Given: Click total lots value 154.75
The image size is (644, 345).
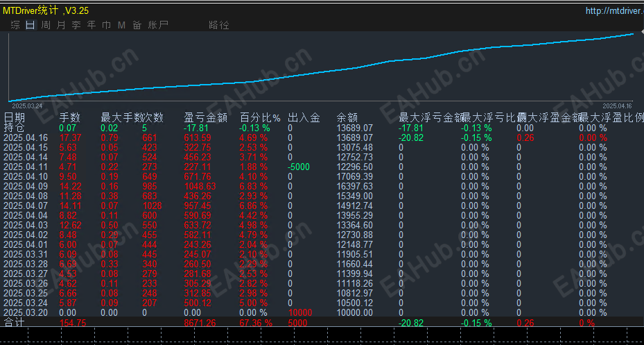Looking at the screenshot, I should pos(73,323).
